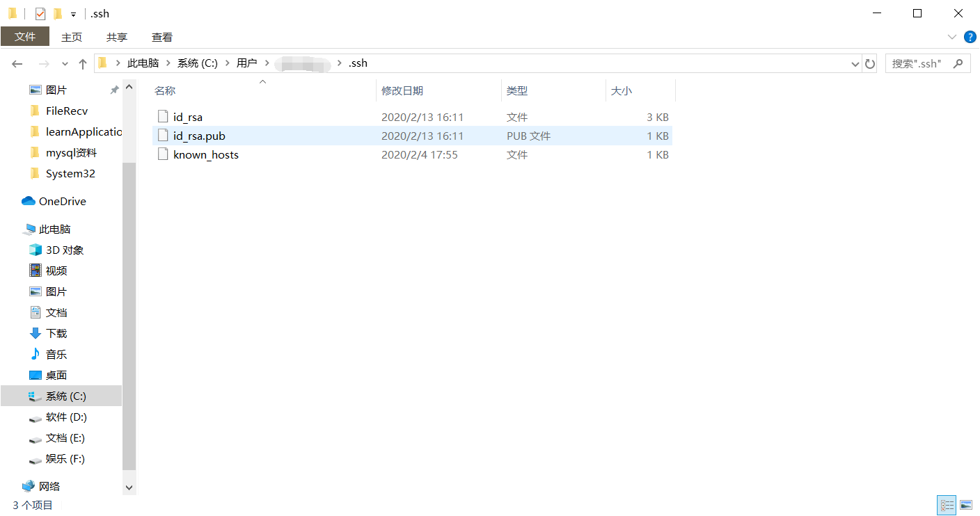
Task: Expand the ribbon with the chevron
Action: click(951, 37)
